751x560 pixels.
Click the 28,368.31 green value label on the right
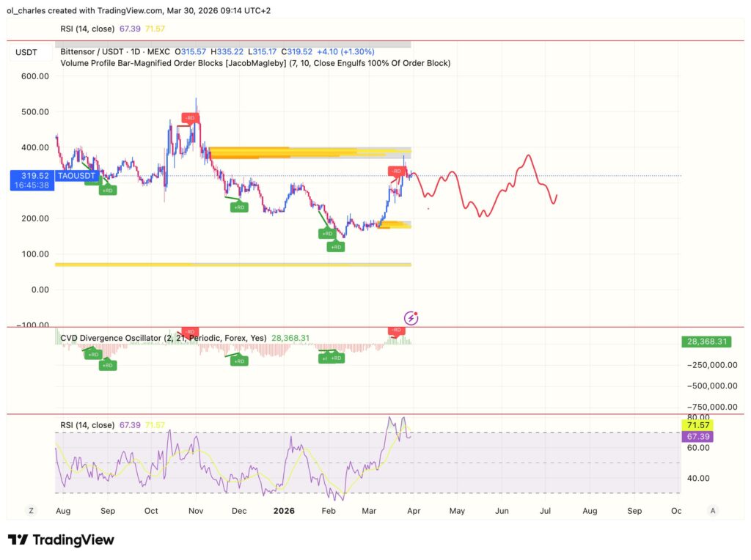[x=706, y=342]
